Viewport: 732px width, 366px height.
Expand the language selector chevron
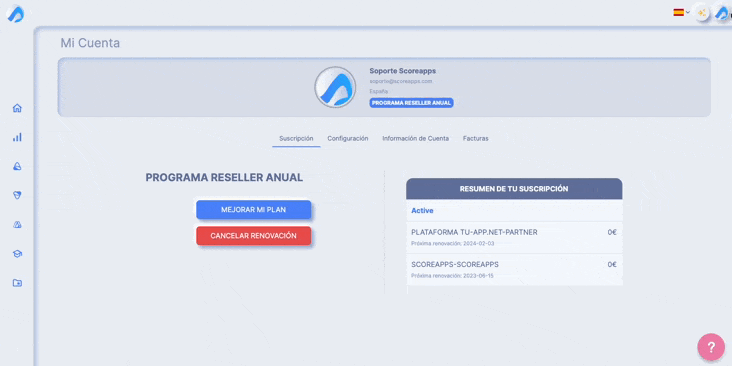pos(687,13)
